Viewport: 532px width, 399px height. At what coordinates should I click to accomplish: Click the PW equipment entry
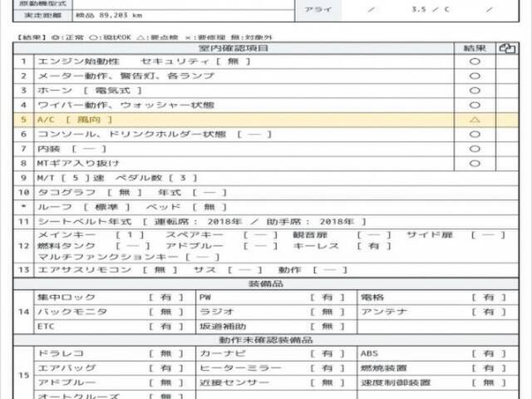click(x=272, y=298)
